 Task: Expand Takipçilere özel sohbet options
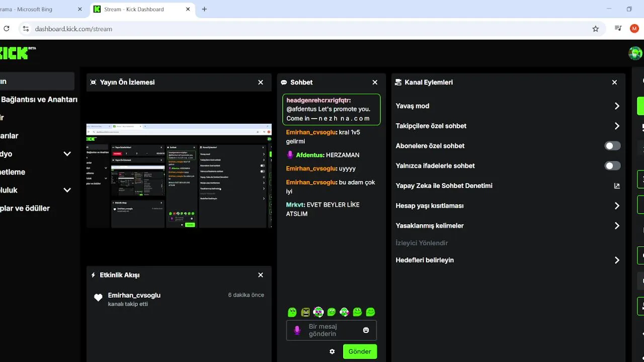coord(617,126)
